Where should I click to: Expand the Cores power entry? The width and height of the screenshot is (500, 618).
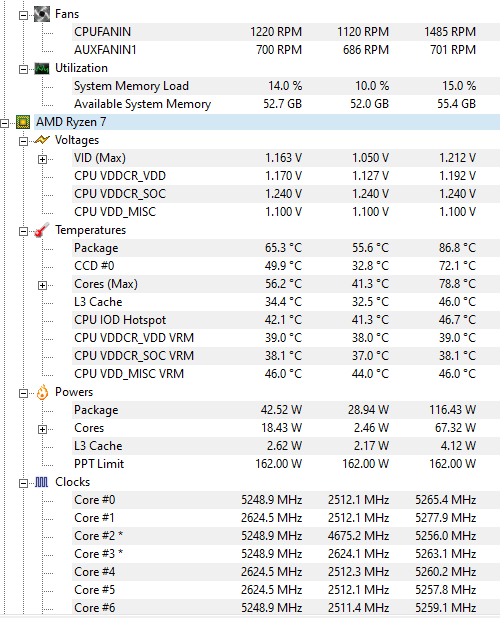click(43, 429)
